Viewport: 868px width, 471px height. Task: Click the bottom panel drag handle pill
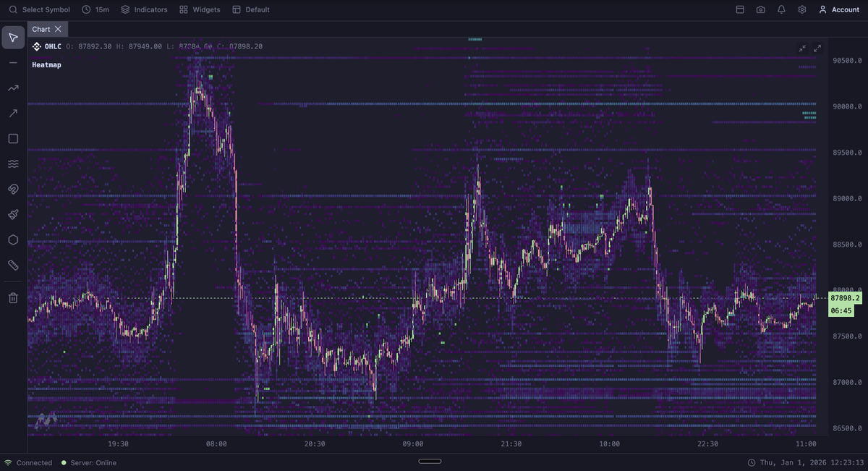click(430, 461)
